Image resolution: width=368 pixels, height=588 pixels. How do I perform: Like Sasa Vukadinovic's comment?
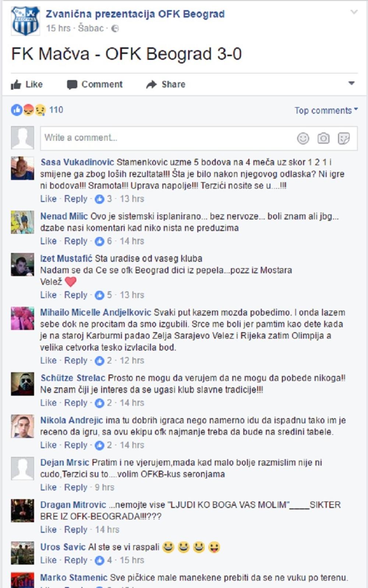tap(48, 199)
